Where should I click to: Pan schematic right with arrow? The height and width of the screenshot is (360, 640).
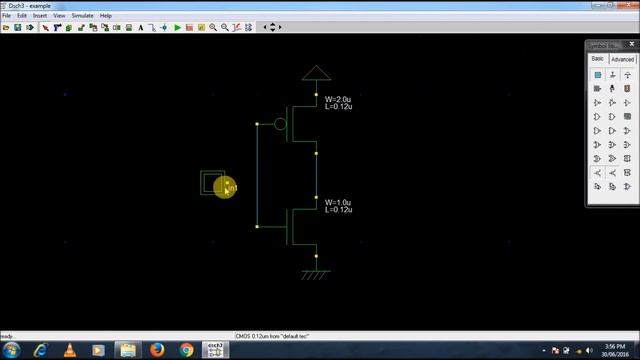click(x=280, y=27)
